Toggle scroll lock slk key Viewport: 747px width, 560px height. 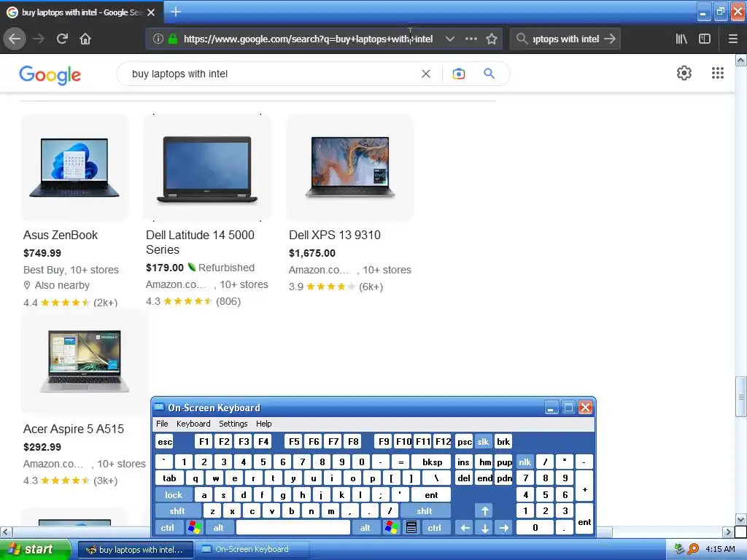pos(483,441)
